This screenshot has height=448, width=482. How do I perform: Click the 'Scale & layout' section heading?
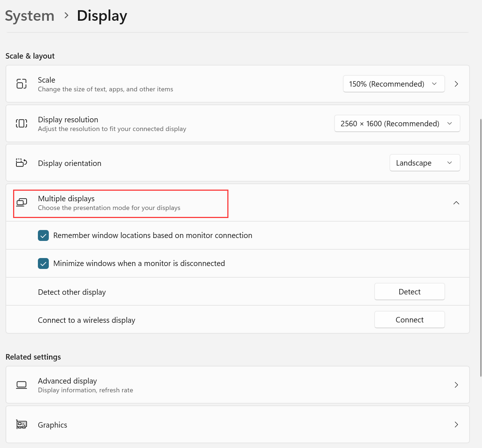(30, 56)
